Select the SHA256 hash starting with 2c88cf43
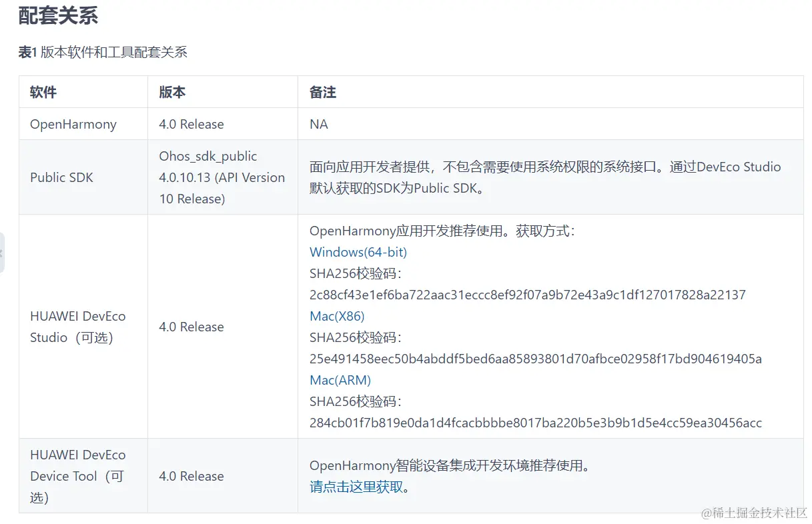 [x=528, y=295]
